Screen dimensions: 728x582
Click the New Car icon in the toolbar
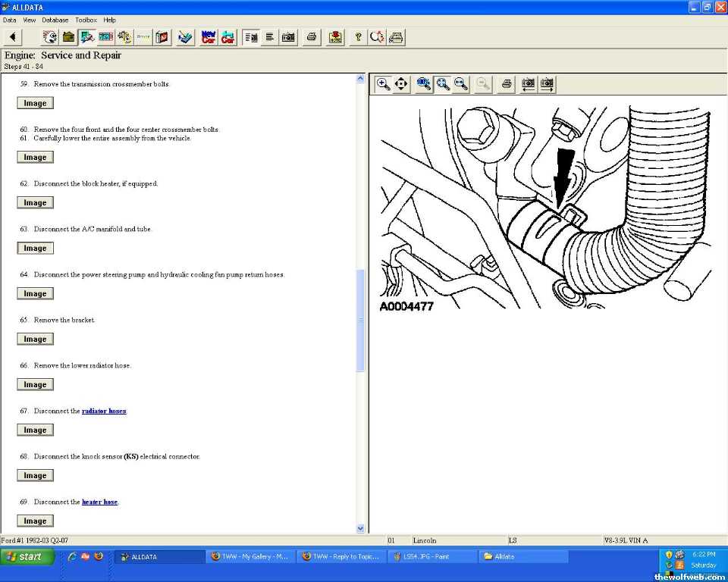point(209,37)
